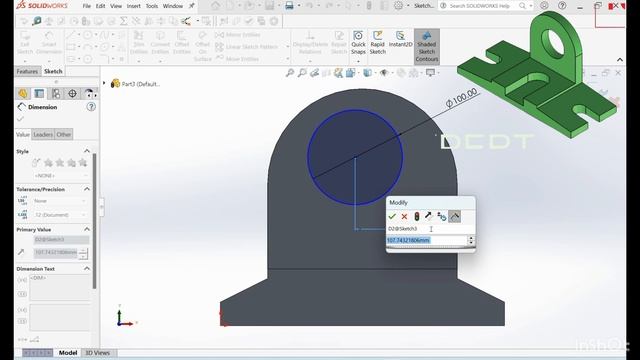Confirm the Modify dialog with green checkmark
The width and height of the screenshot is (640, 360).
(x=392, y=216)
